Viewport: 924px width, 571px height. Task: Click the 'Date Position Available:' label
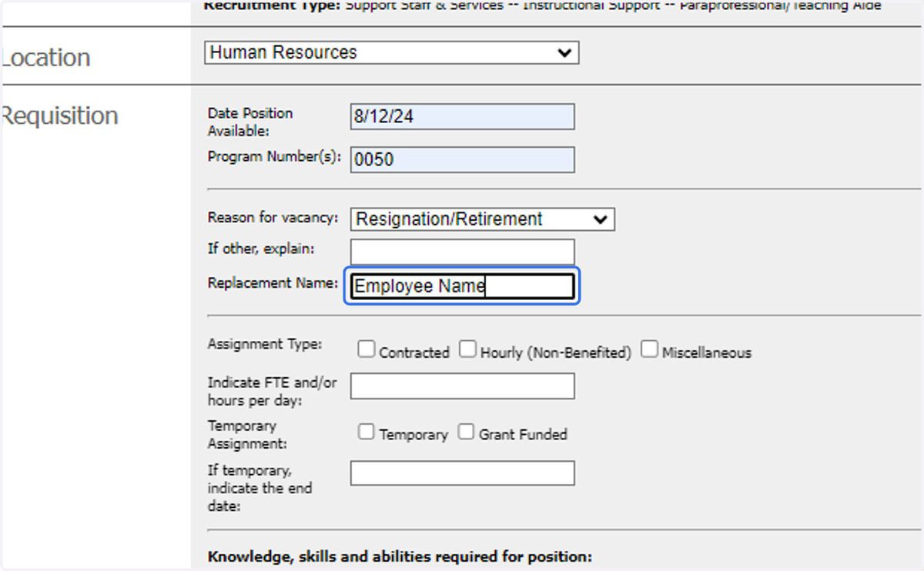tap(250, 122)
